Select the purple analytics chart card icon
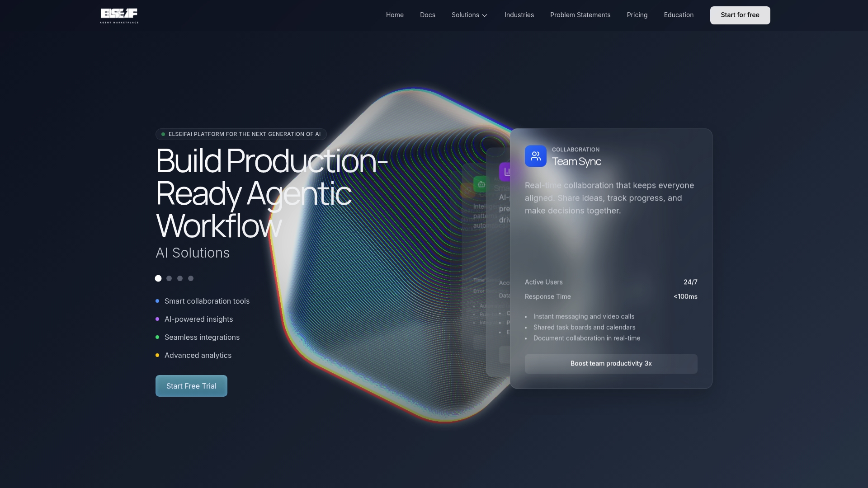The width and height of the screenshot is (868, 488). coord(505,172)
